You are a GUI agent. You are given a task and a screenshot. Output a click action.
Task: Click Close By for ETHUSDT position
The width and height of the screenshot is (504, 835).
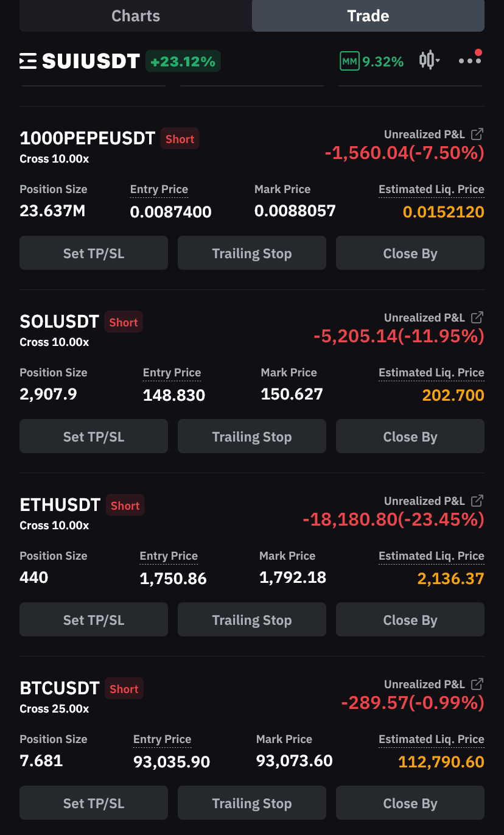(x=410, y=619)
